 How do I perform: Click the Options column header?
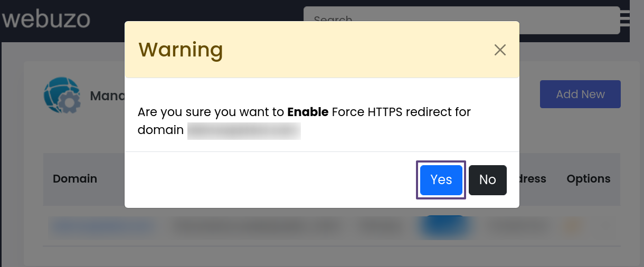click(x=588, y=179)
